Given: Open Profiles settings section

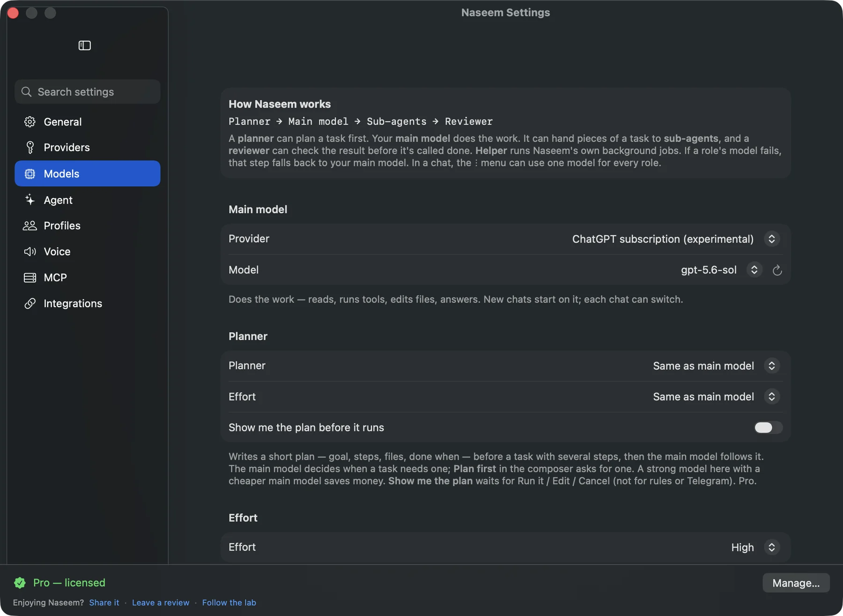Looking at the screenshot, I should point(88,226).
